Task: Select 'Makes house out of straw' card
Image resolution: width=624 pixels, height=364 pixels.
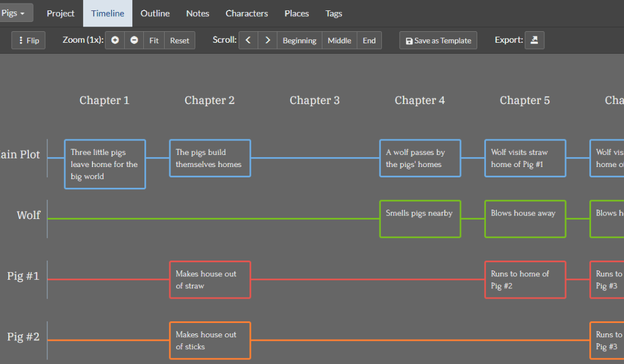Action: pos(210,280)
